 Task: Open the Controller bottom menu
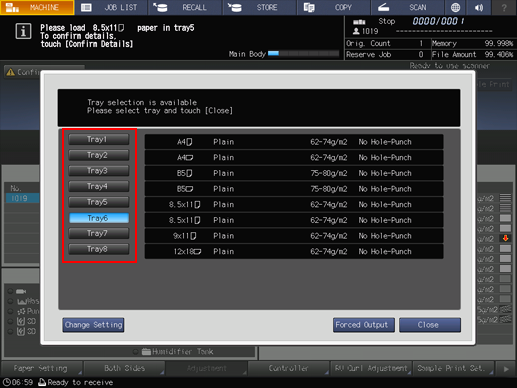[x=289, y=368]
